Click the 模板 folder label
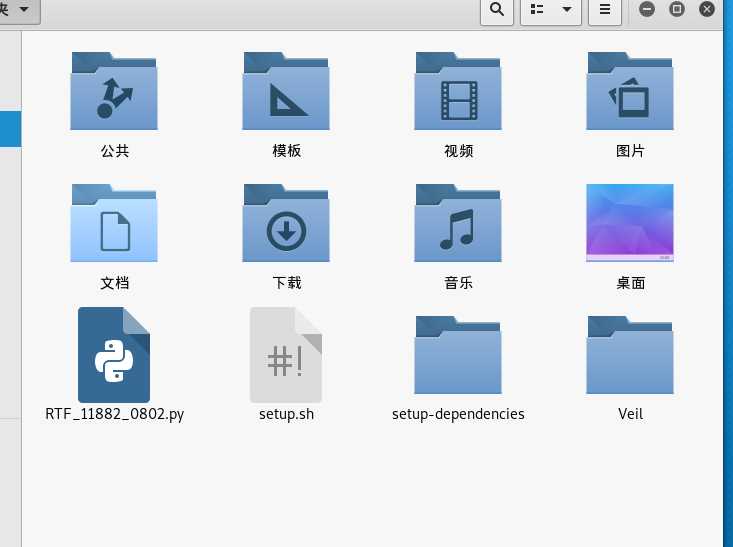This screenshot has height=547, width=733. 287,151
